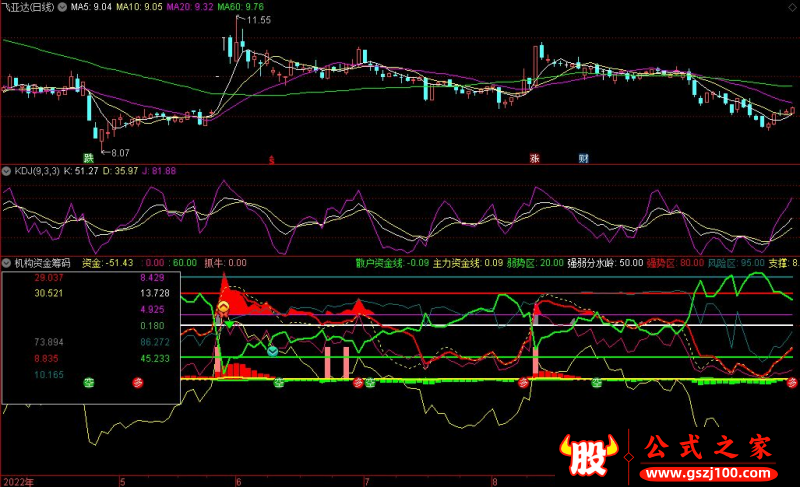Click the red 8.835 legend value
The height and width of the screenshot is (487, 800).
click(46, 358)
